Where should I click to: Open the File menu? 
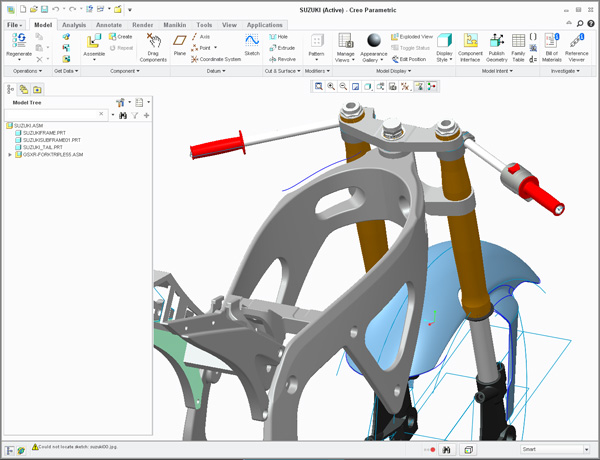(x=15, y=24)
